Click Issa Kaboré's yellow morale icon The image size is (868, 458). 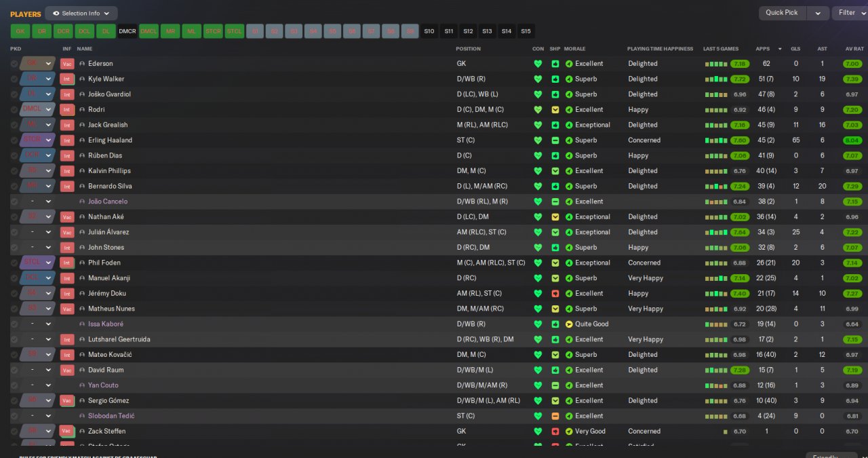[569, 324]
